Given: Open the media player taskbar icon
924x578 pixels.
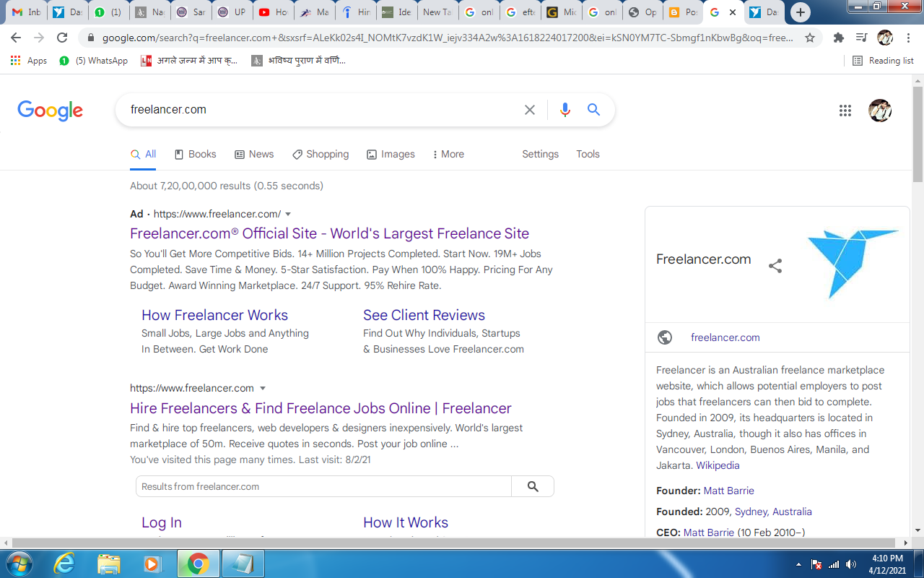Looking at the screenshot, I should click(x=152, y=564).
